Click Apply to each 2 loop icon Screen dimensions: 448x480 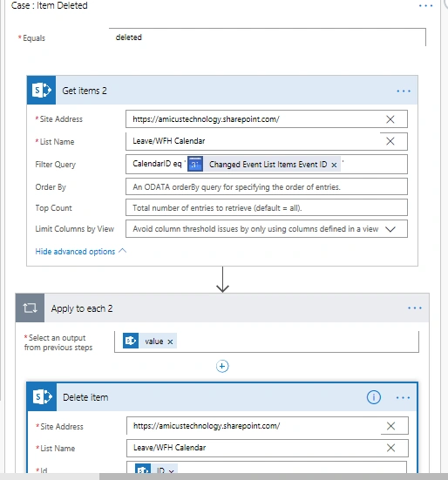click(30, 308)
